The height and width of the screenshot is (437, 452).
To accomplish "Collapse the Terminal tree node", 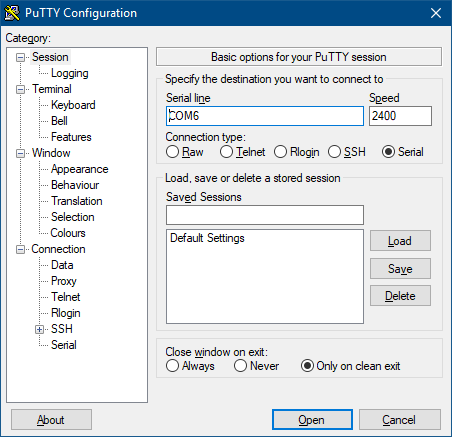I will coord(21,89).
